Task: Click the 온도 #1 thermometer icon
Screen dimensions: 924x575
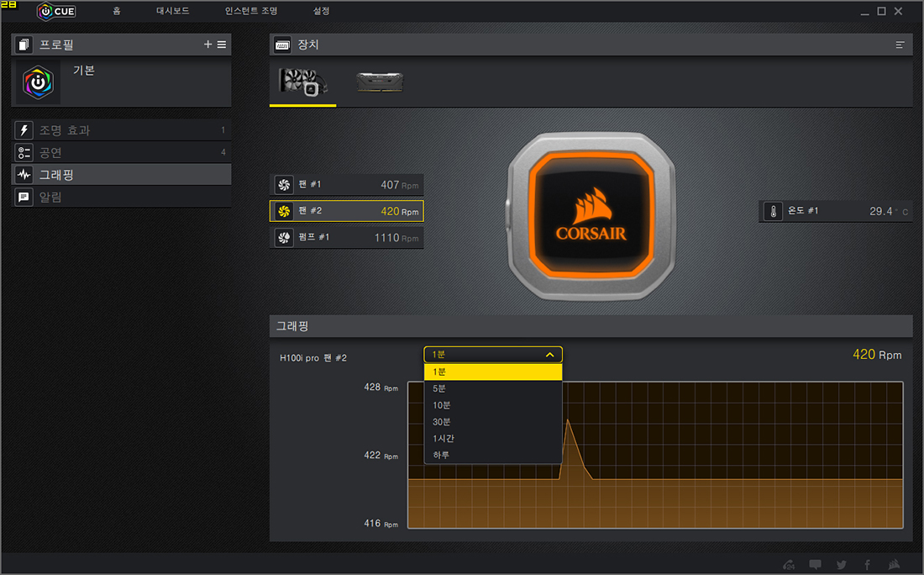Action: tap(773, 211)
